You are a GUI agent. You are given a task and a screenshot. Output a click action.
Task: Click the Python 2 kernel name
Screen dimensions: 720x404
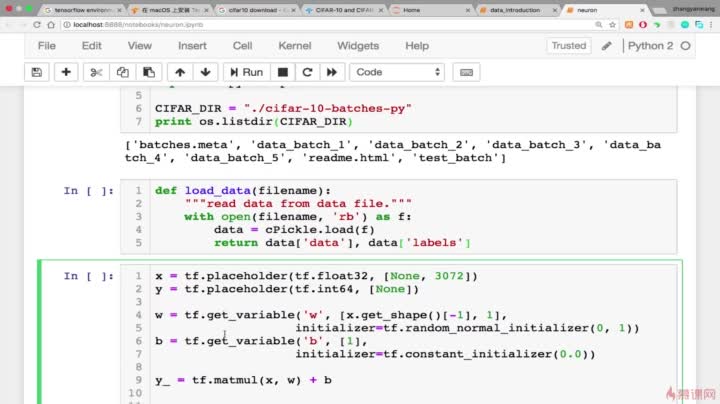[650, 45]
